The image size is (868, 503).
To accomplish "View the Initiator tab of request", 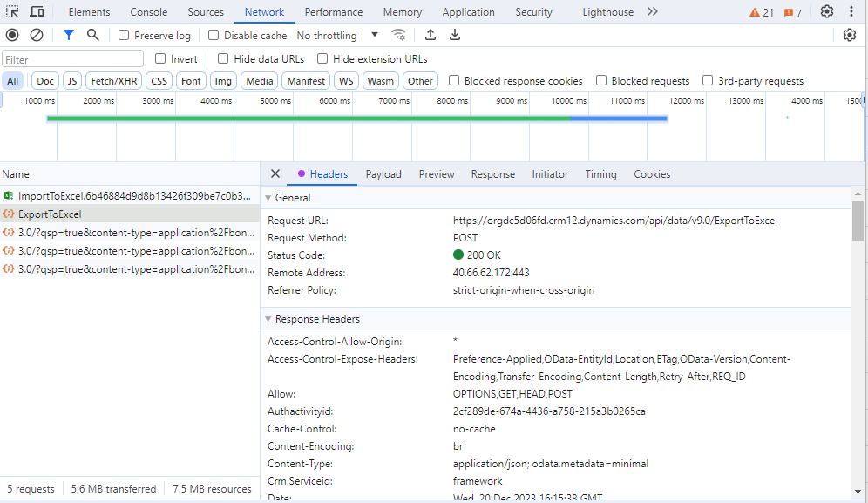I will click(x=550, y=174).
